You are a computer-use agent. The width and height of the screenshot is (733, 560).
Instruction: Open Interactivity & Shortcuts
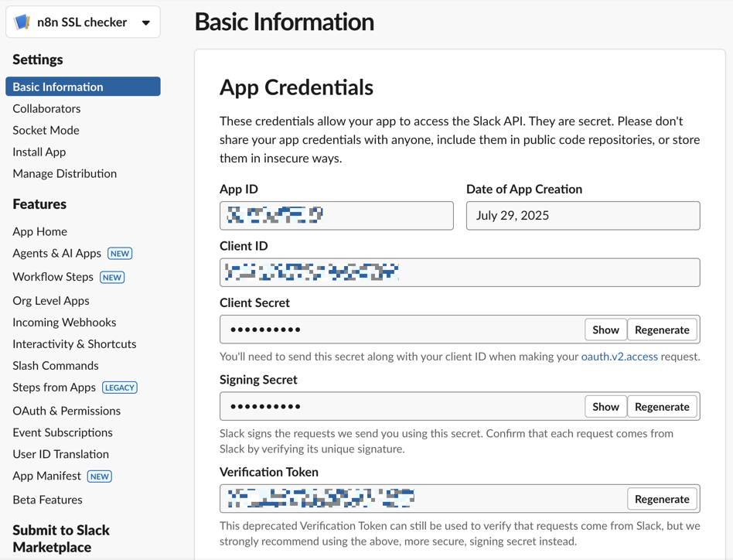[74, 343]
